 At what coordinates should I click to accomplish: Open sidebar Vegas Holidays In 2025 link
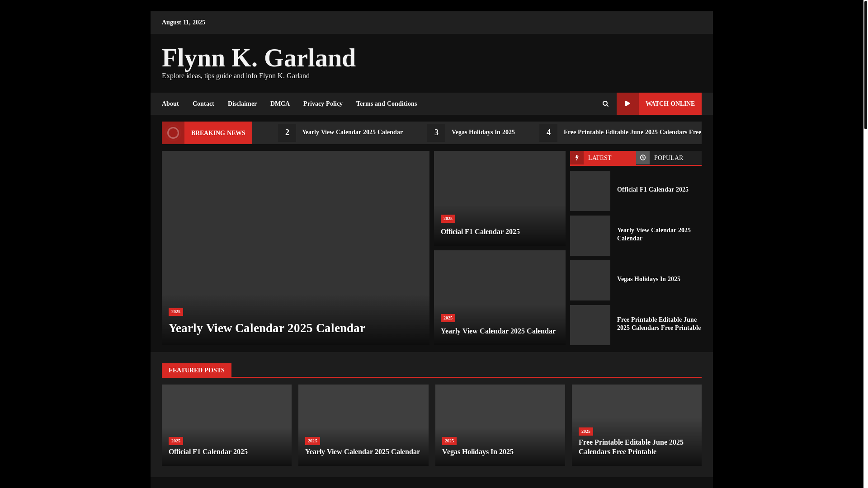tap(649, 279)
